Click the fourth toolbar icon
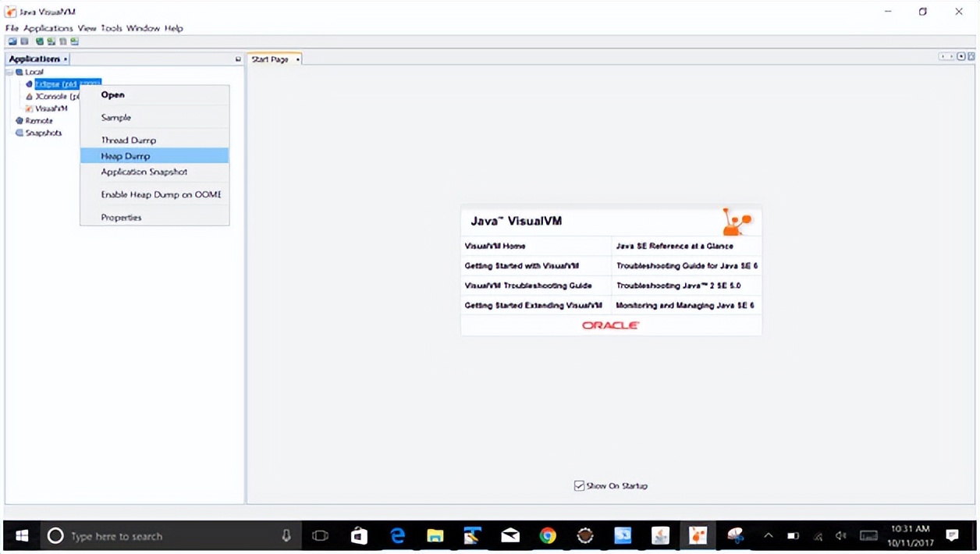 (x=51, y=41)
